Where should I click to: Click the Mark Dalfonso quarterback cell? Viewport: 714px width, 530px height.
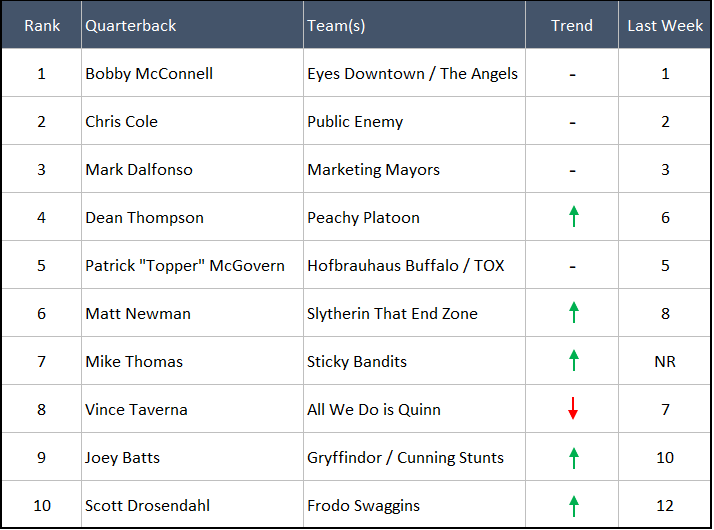pos(139,170)
